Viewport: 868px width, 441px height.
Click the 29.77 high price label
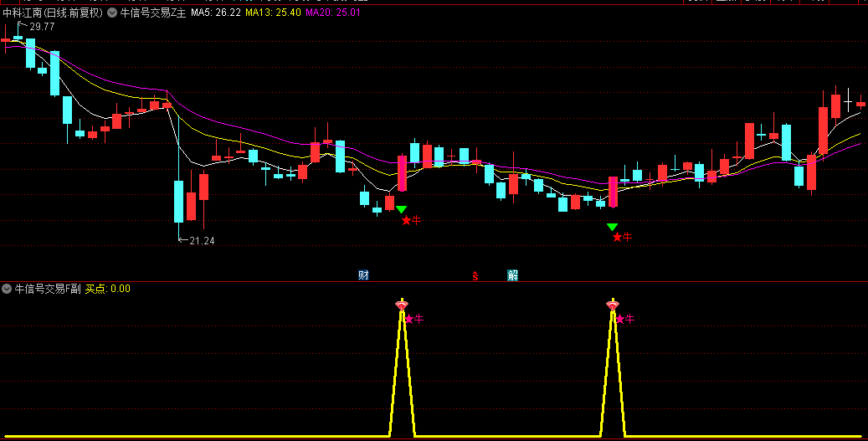42,27
